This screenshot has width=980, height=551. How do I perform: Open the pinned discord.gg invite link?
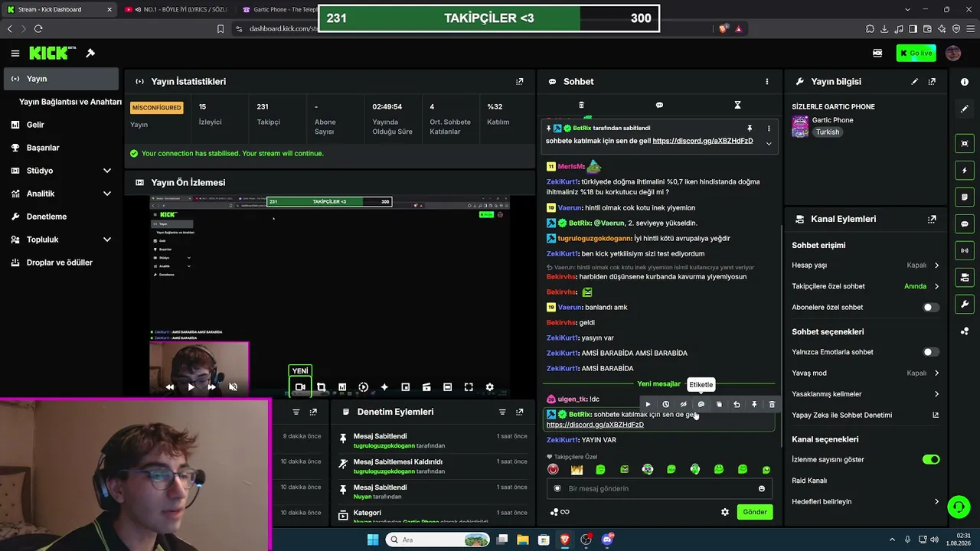703,141
